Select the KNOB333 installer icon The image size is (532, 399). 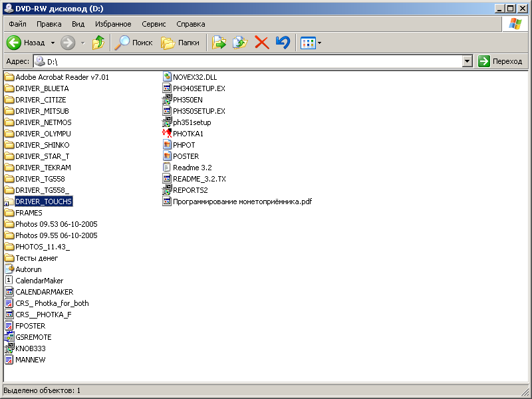(9, 348)
